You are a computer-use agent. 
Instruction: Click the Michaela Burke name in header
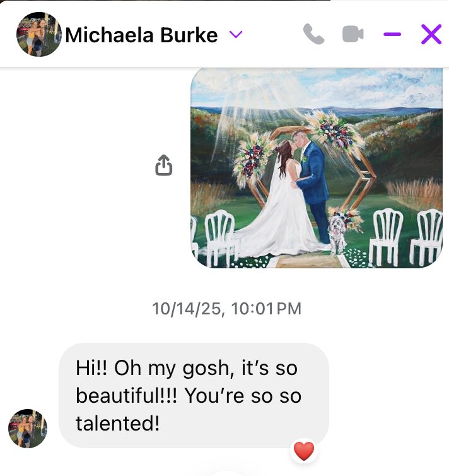[x=141, y=35]
